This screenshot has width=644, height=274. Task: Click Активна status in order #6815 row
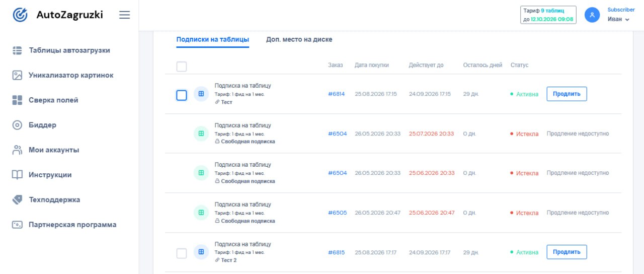[x=524, y=252]
